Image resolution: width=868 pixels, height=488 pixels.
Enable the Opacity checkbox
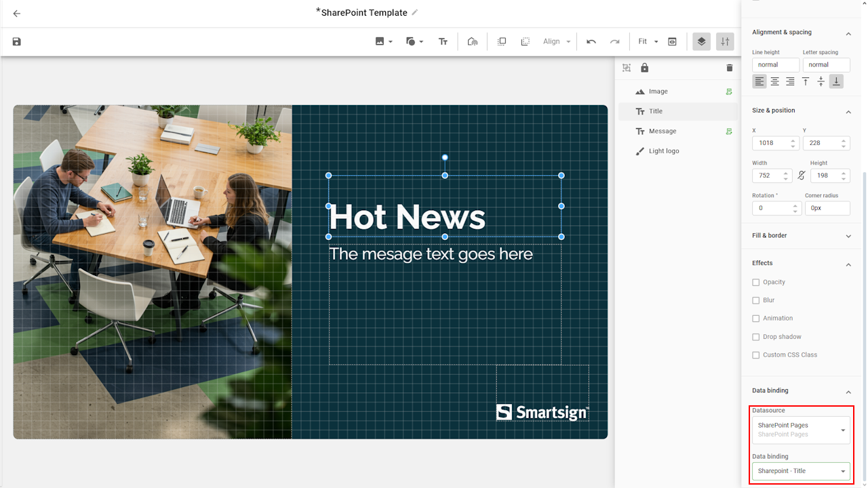pos(756,282)
